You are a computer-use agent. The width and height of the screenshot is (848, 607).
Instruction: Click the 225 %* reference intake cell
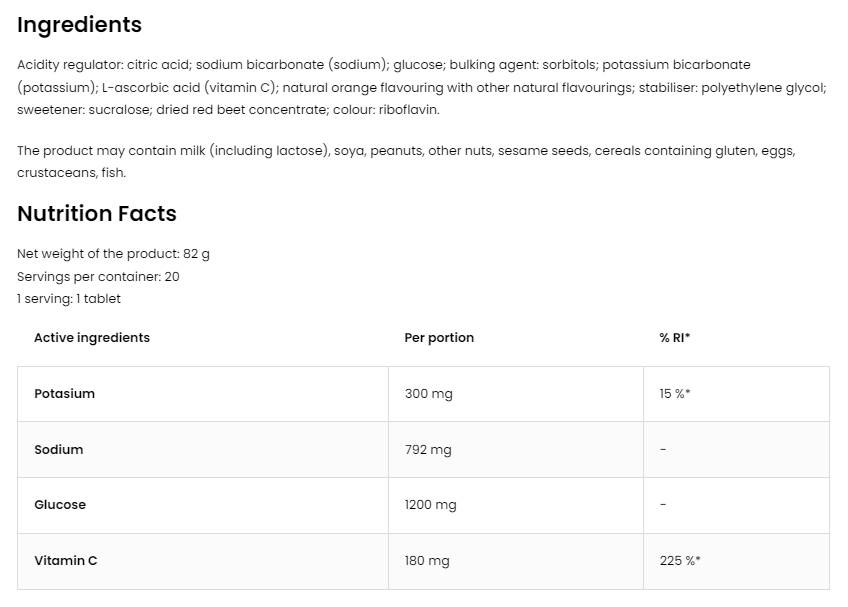680,561
